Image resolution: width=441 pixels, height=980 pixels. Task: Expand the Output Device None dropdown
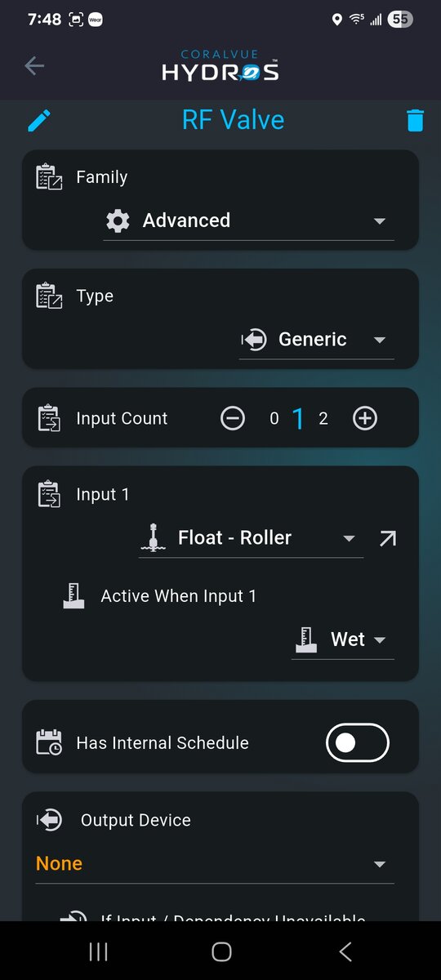click(215, 864)
